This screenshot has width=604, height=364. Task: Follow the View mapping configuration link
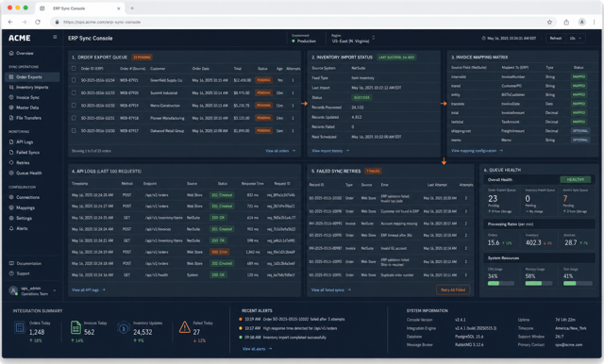click(x=477, y=151)
